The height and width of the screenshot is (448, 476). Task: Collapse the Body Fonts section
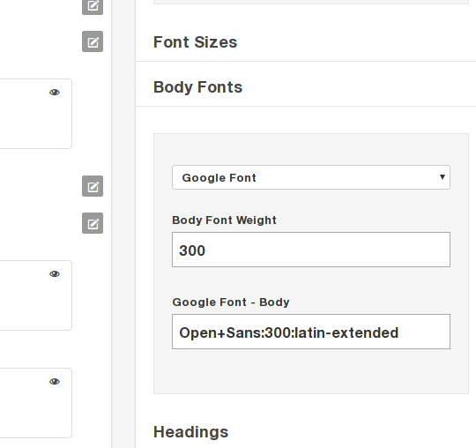tap(198, 87)
